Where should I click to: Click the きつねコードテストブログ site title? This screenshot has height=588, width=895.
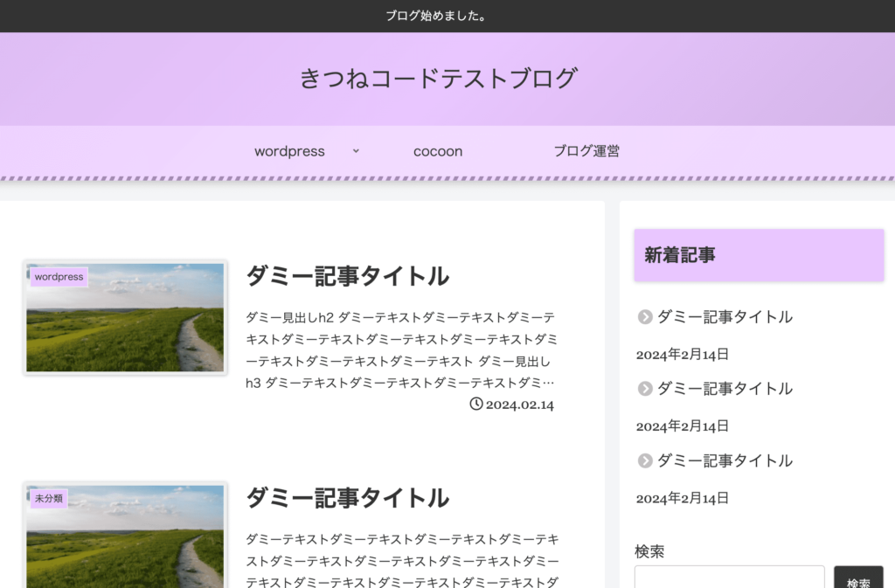(439, 79)
